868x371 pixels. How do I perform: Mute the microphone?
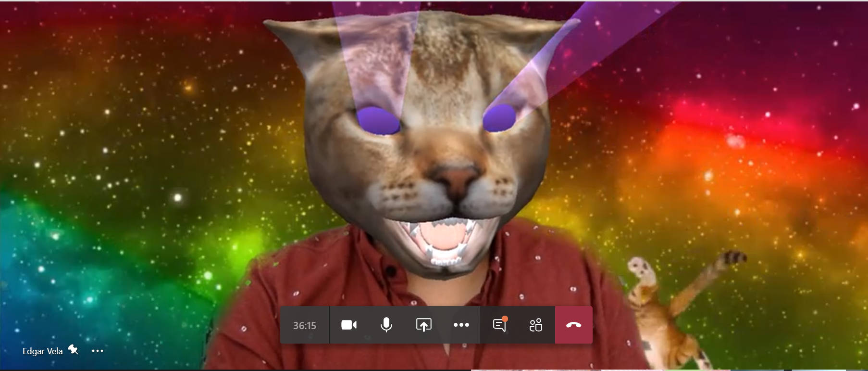386,325
